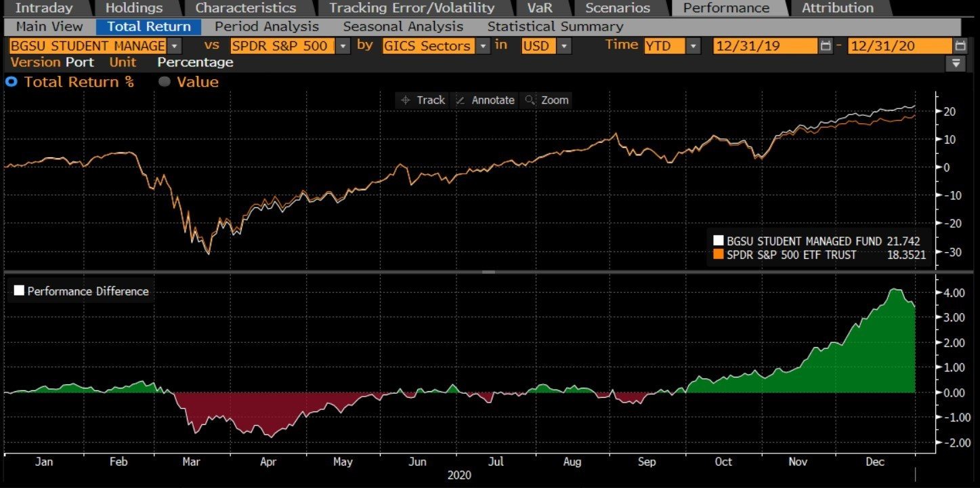Select the Total Return % radio button
Screen dimensions: 980x488
coord(11,82)
